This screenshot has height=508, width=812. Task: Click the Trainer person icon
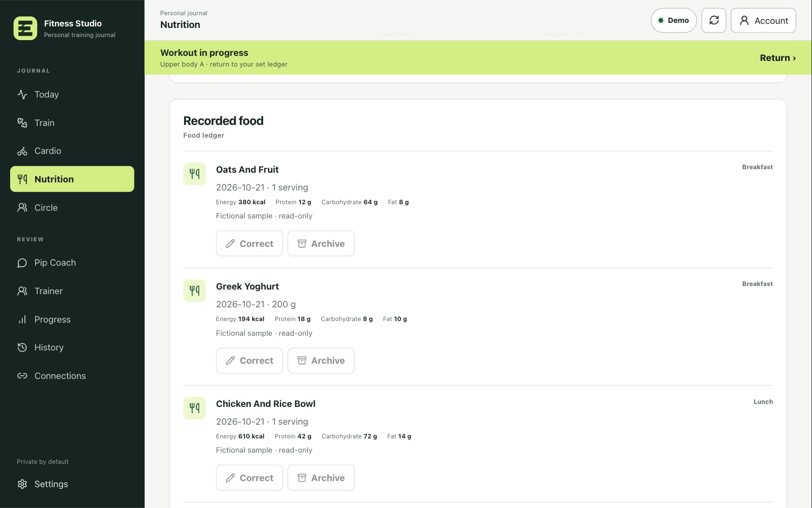[22, 291]
